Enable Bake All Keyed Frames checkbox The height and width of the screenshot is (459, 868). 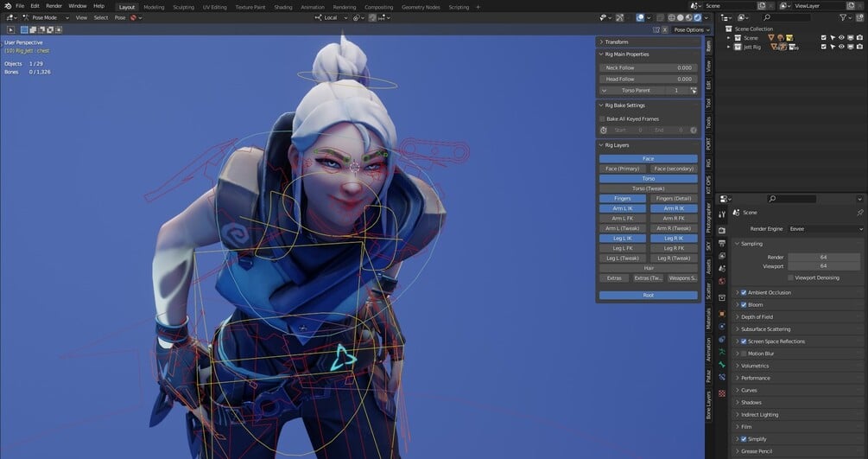point(602,118)
